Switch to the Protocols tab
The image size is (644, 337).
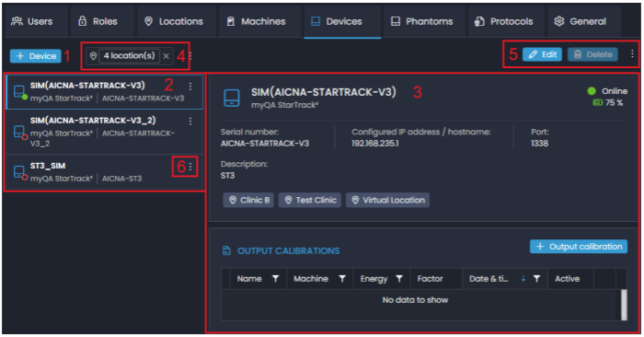(x=504, y=21)
